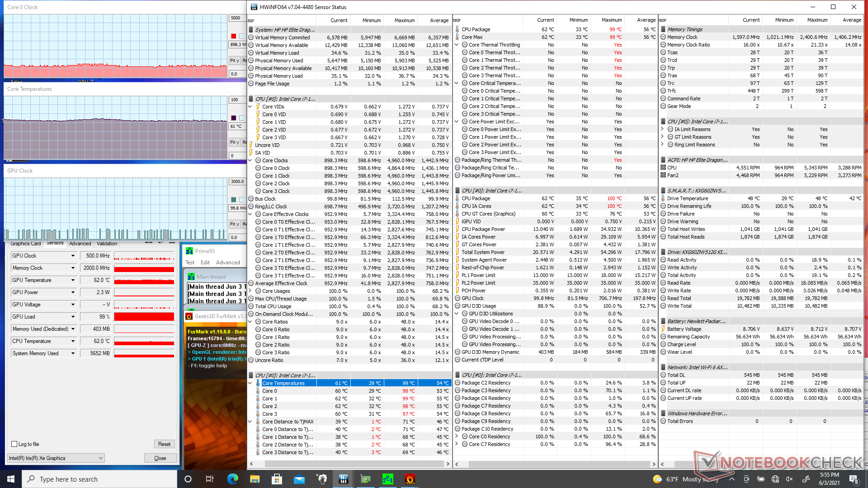
Task: Open the GPU Clock sensor dropdown in GPU-Z
Action: (73, 256)
